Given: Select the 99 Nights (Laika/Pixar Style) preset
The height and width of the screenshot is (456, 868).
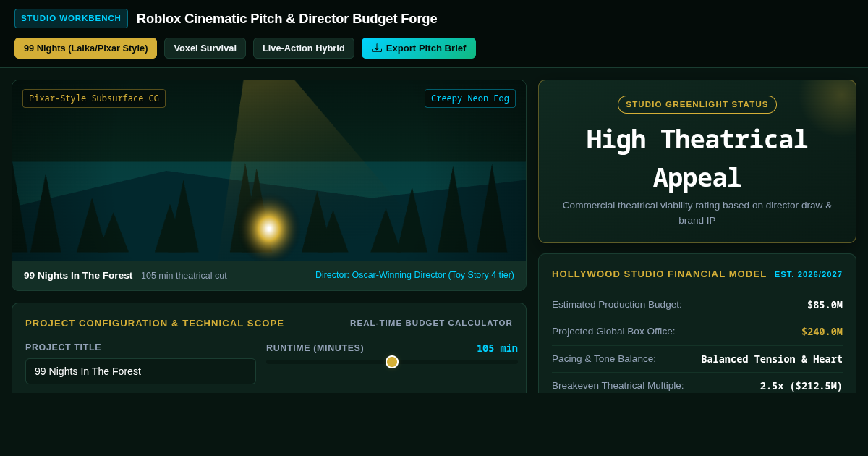Looking at the screenshot, I should pos(85,48).
